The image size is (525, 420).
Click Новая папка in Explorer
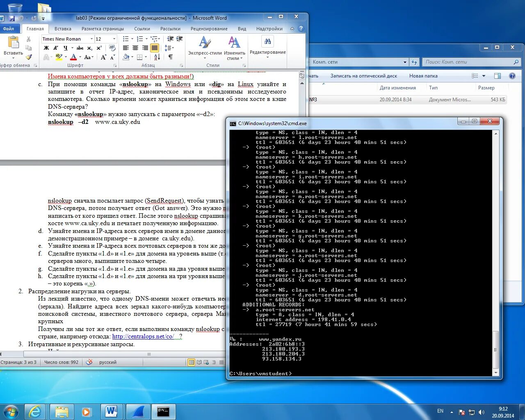(423, 76)
